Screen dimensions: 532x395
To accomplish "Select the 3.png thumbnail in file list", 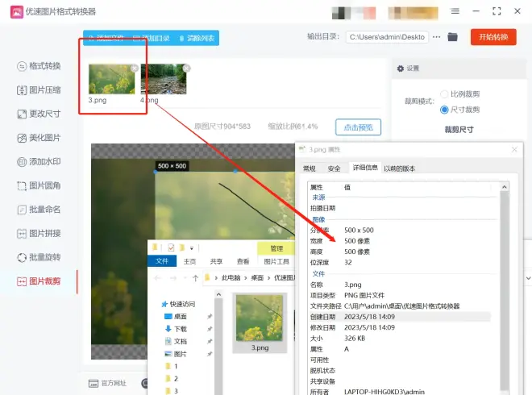I will point(111,80).
